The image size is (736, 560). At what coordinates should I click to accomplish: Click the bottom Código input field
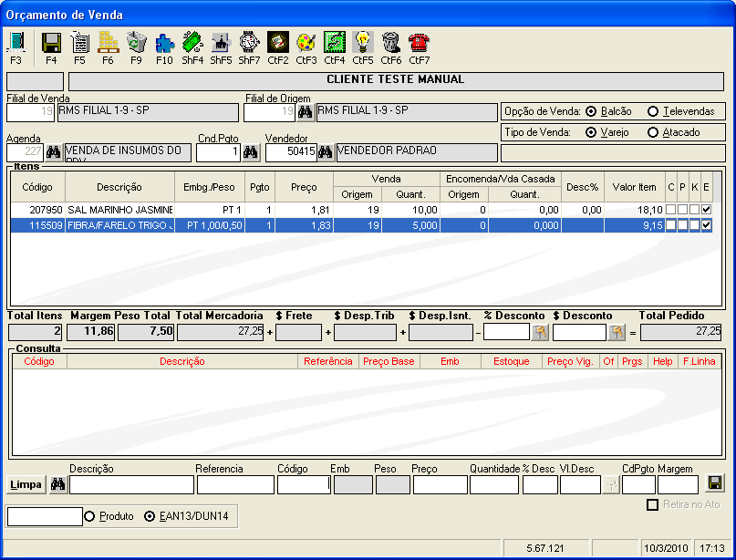click(305, 485)
